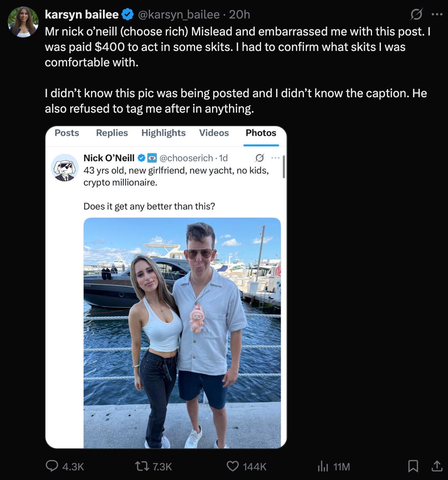This screenshot has height=480, width=448.
Task: Like the tweet with heart icon
Action: (232, 466)
